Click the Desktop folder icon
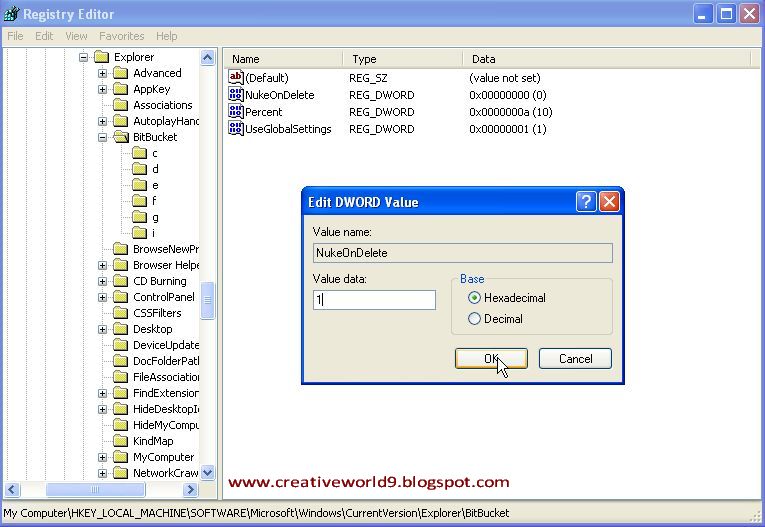The image size is (765, 527). [121, 329]
